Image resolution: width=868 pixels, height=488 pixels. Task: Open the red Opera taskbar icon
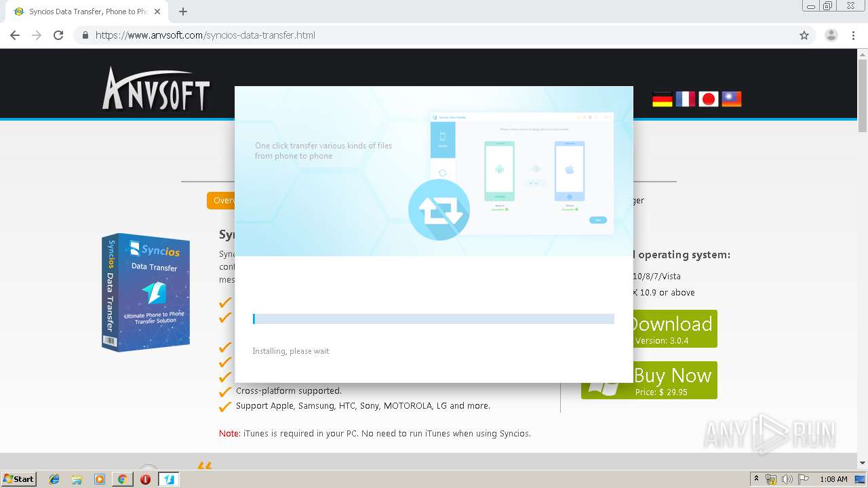coord(145,479)
